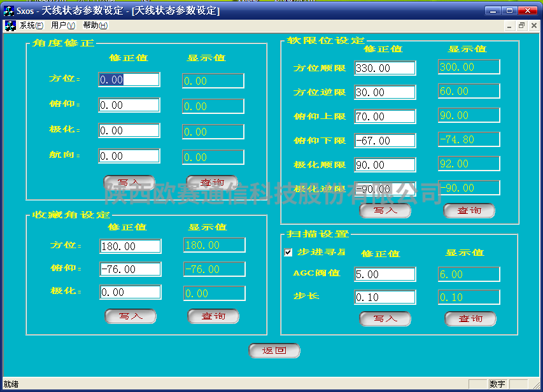Viewport: 543px width, 392px height.
Task: Open the 帮助(H) menu
Action: [x=95, y=25]
